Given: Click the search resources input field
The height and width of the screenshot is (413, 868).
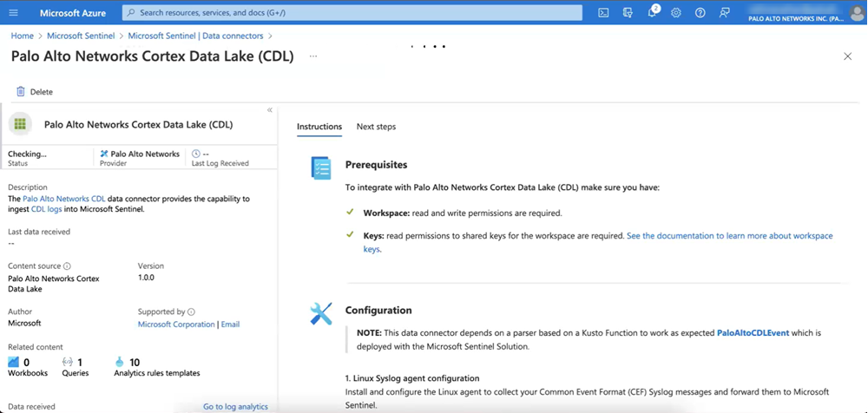Looking at the screenshot, I should (352, 13).
